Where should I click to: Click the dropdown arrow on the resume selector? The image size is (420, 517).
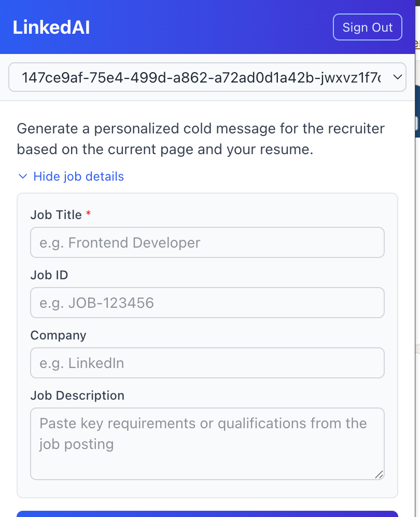(x=398, y=77)
